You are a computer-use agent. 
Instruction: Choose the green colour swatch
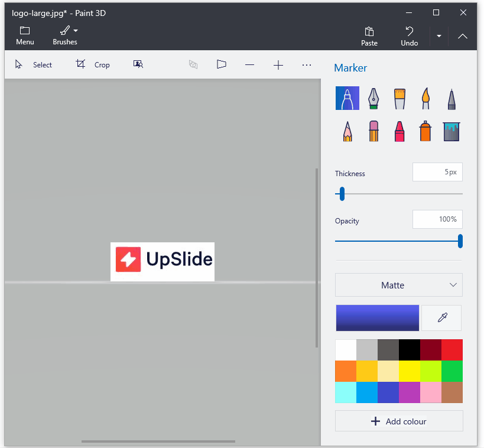point(452,371)
